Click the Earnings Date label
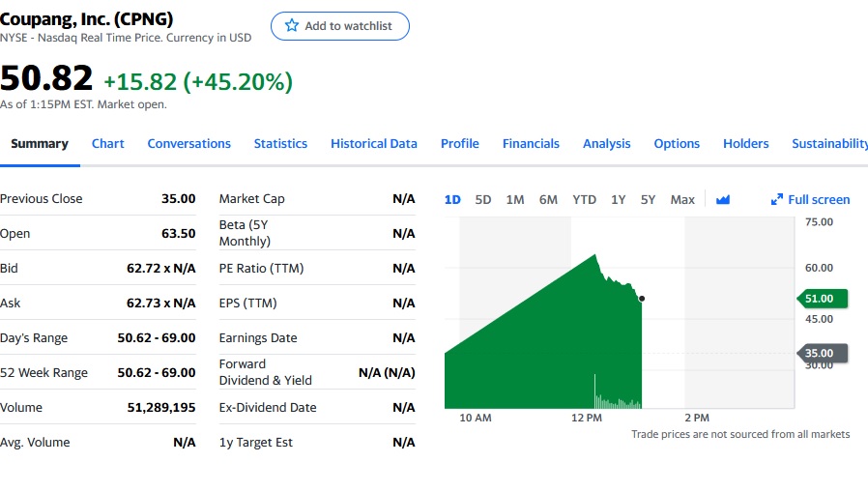868x492 pixels. click(x=258, y=338)
